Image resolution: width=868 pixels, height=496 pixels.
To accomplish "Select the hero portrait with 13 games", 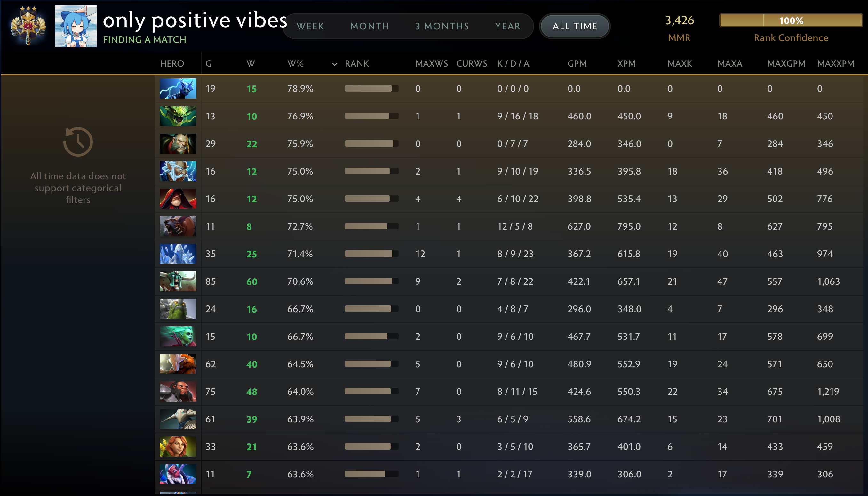I will tap(178, 116).
